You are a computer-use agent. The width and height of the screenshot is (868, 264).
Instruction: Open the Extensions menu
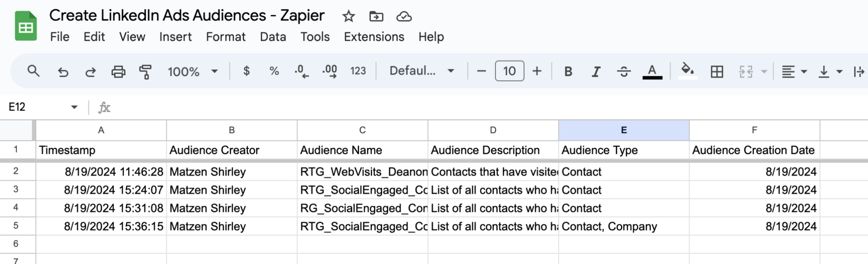tap(374, 37)
